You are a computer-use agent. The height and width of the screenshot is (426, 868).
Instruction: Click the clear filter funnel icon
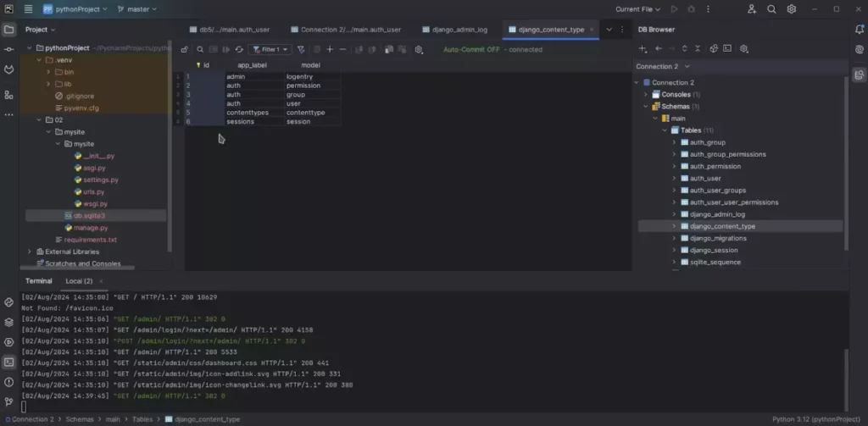point(301,49)
